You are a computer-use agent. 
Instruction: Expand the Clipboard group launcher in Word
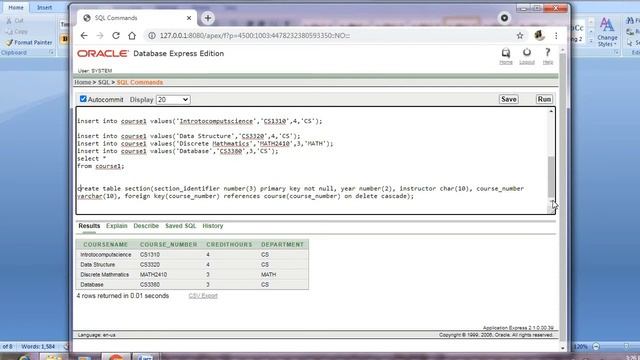(x=51, y=53)
